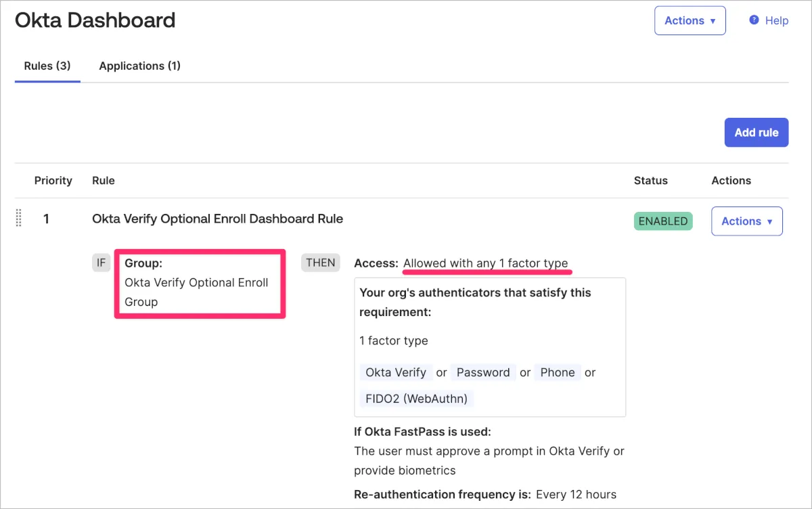This screenshot has width=812, height=509.
Task: Open the Actions dropdown beside the Help link
Action: pyautogui.click(x=690, y=20)
